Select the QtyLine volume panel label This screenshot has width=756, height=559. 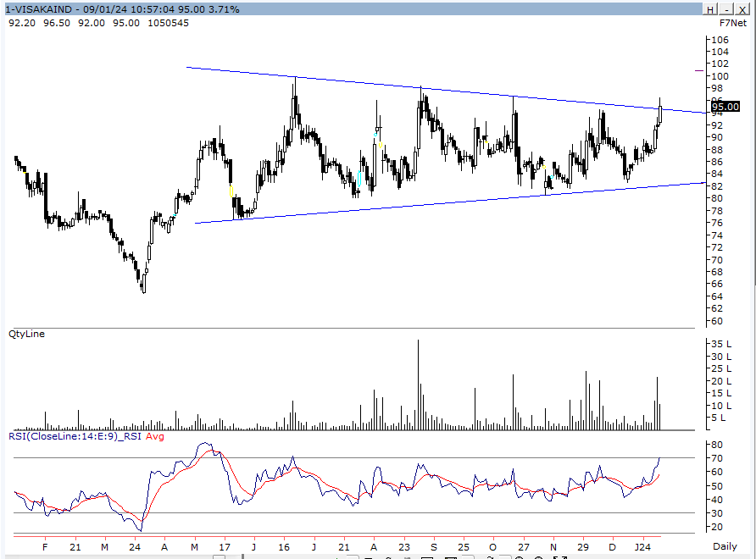tap(26, 334)
